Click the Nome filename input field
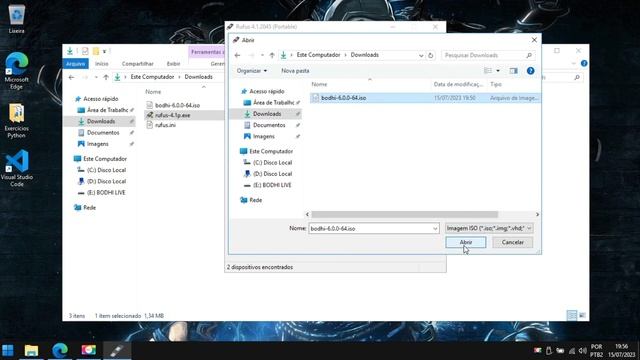The height and width of the screenshot is (360, 640). 370,229
